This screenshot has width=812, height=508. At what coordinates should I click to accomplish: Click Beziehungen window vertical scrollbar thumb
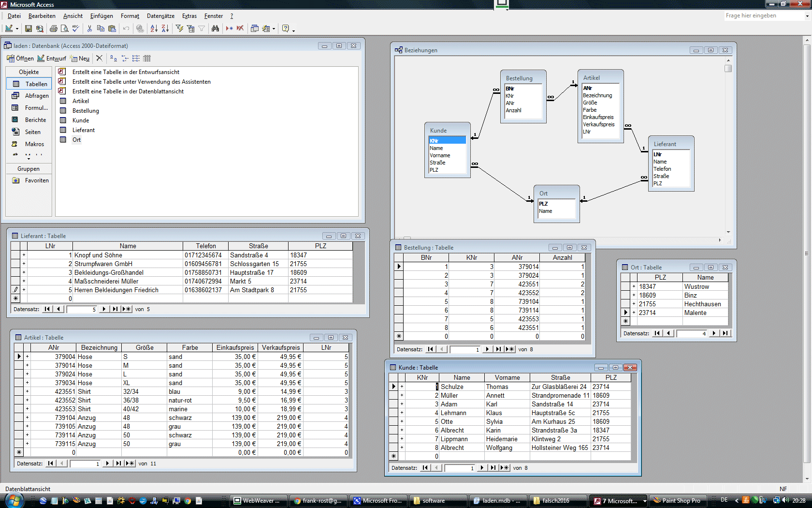click(728, 68)
